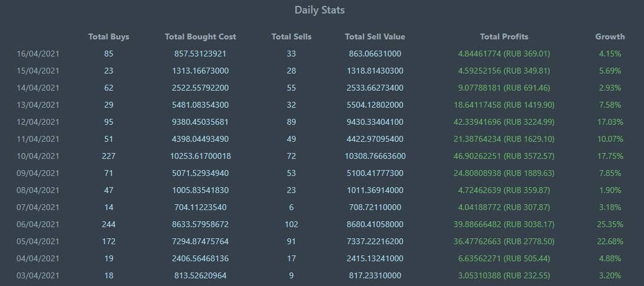Select the total sells value 102
The image size is (644, 286).
[291, 224]
